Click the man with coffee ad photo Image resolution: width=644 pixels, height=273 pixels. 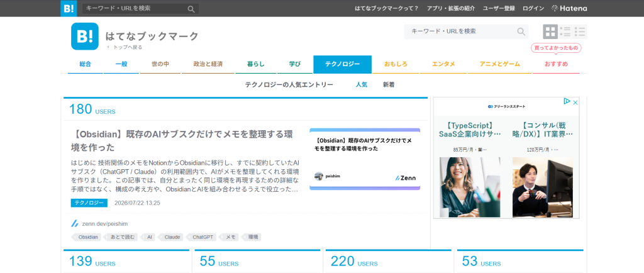point(543,187)
